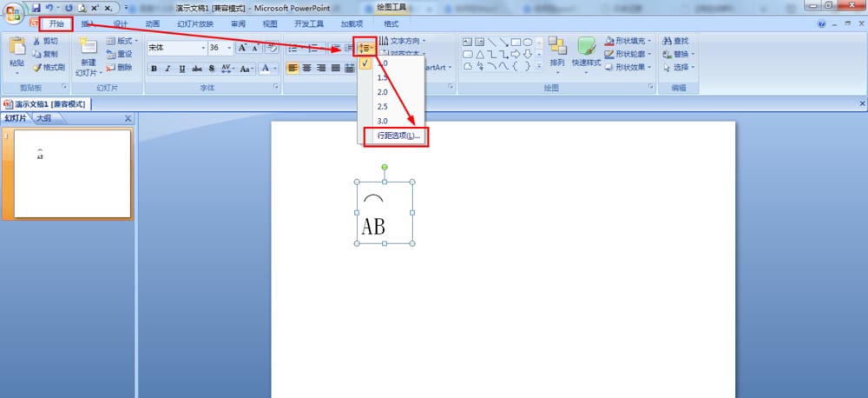Insert a numbered list
This screenshot has height=398, width=868.
315,48
